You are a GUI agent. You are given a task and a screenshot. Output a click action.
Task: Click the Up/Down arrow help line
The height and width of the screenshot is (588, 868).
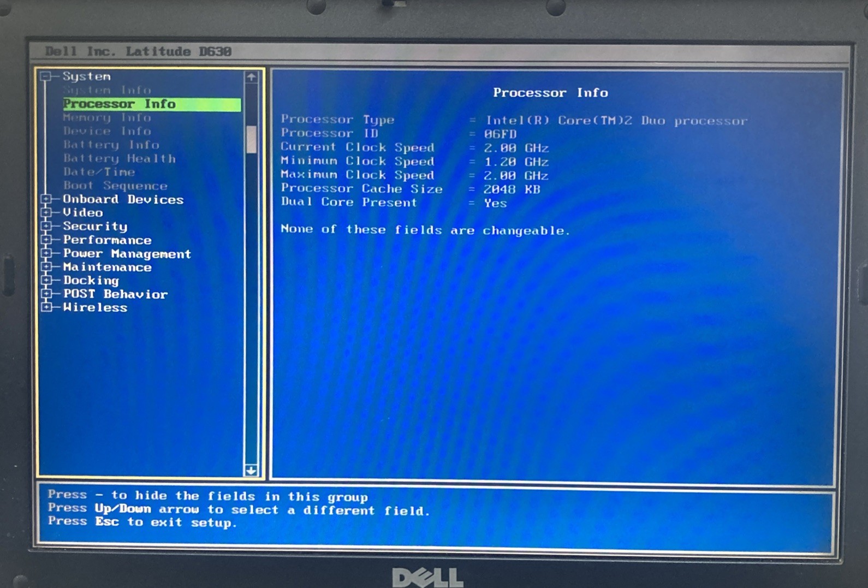point(239,509)
